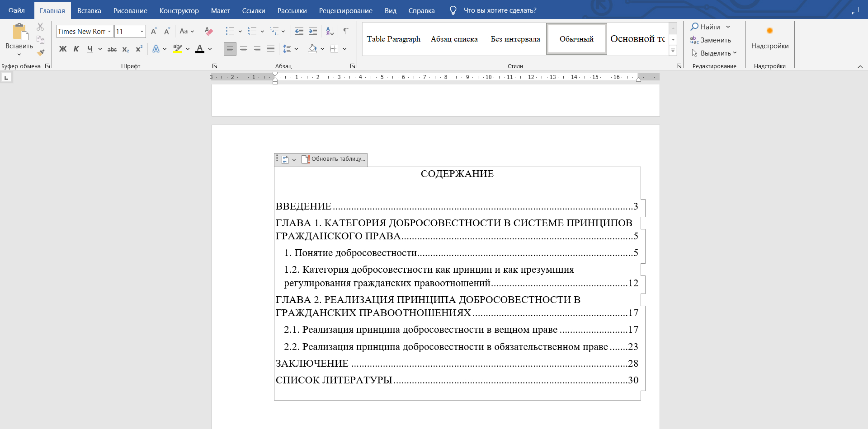The height and width of the screenshot is (429, 868).
Task: Apply the Без интервала style
Action: (515, 39)
